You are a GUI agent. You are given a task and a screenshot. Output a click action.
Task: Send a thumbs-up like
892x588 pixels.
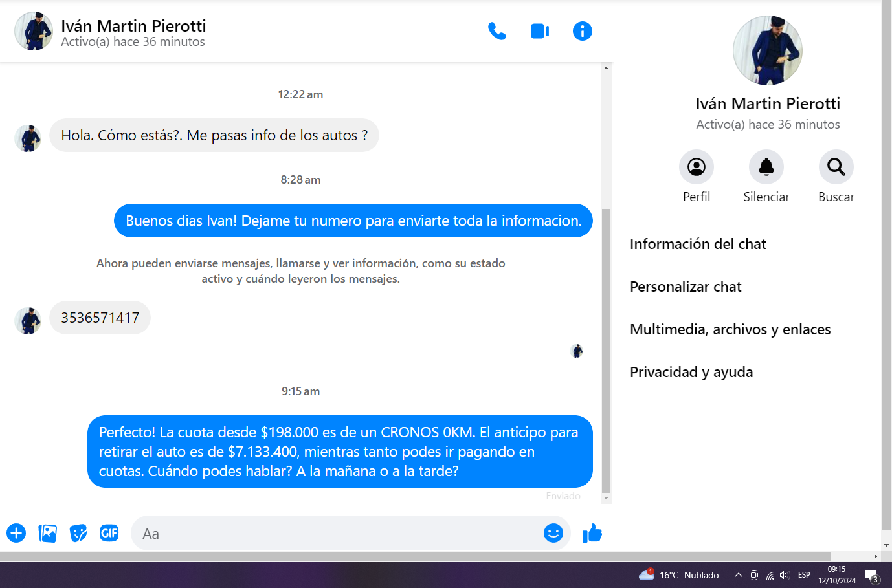pyautogui.click(x=592, y=533)
